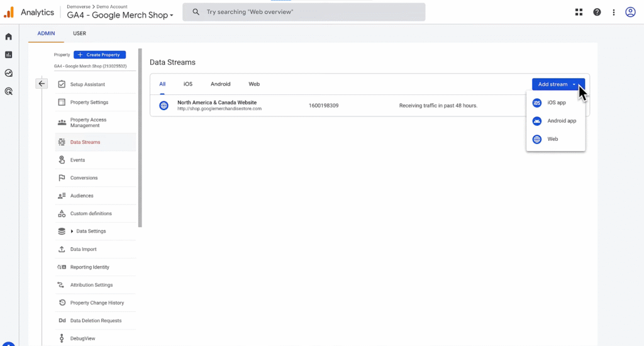Click stream ID 1600198309
The image size is (644, 346).
[x=324, y=106]
